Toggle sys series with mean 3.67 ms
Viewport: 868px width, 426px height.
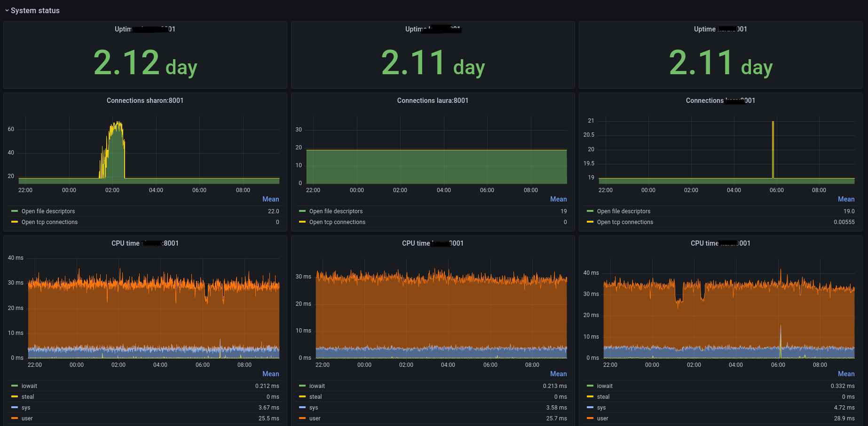point(26,408)
